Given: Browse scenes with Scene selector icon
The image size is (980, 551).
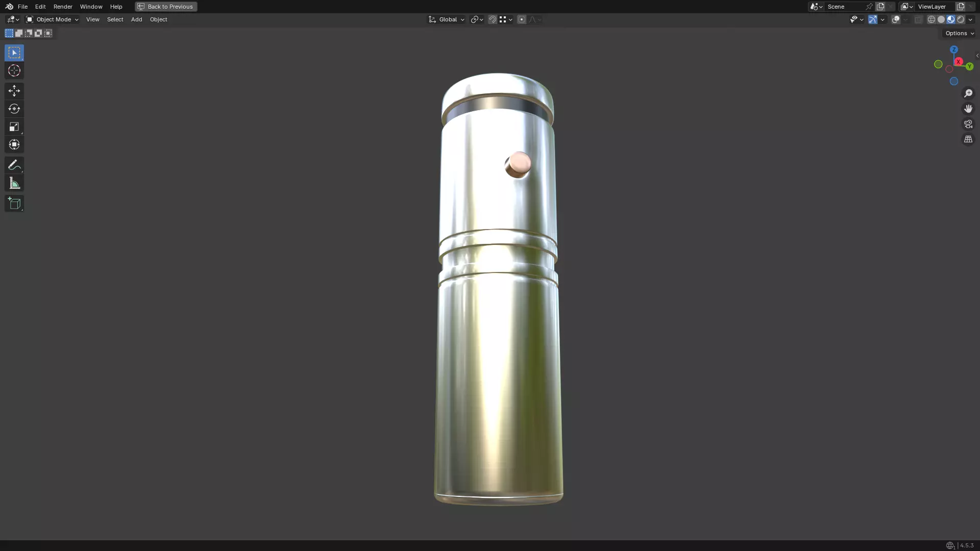Looking at the screenshot, I should pos(816,7).
